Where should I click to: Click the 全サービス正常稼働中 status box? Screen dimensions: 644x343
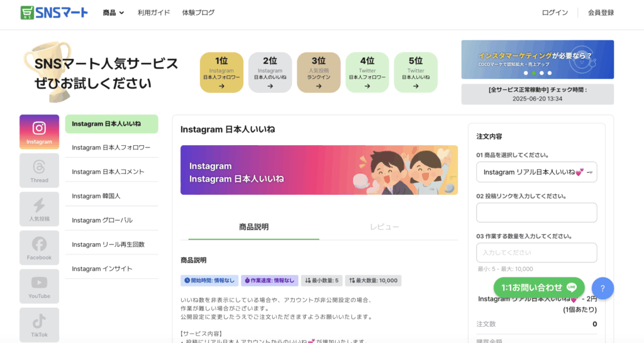pos(538,94)
